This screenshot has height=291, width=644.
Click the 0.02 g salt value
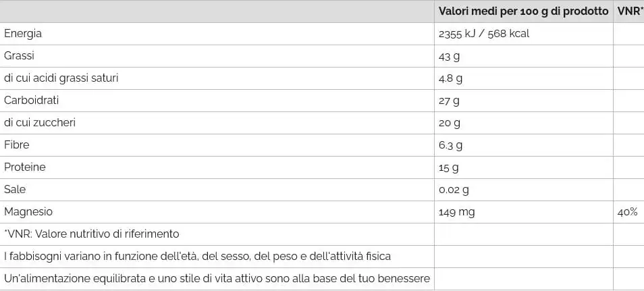pyautogui.click(x=454, y=190)
